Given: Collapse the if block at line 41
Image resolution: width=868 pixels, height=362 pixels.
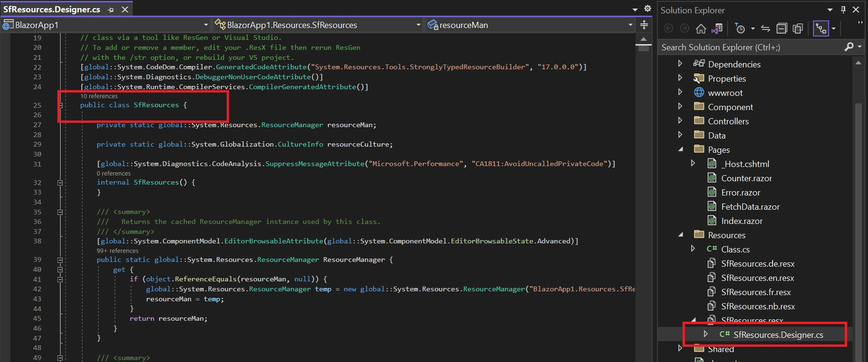Looking at the screenshot, I should pos(60,279).
